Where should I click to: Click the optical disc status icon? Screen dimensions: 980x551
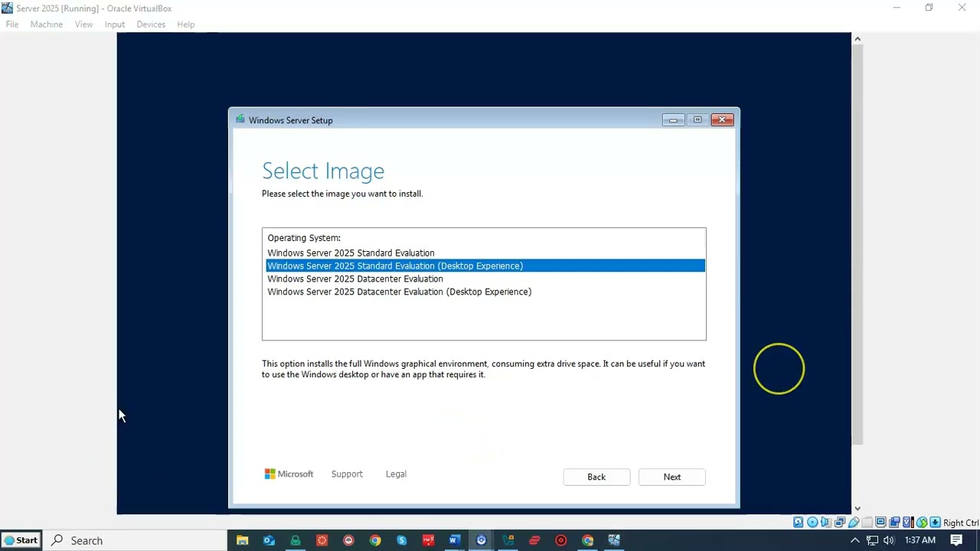tap(812, 522)
